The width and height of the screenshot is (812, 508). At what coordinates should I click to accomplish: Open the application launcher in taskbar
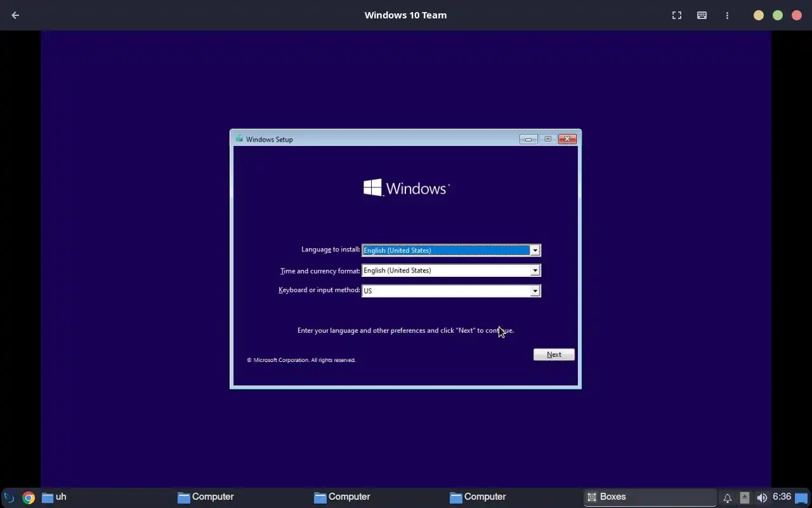[x=9, y=497]
